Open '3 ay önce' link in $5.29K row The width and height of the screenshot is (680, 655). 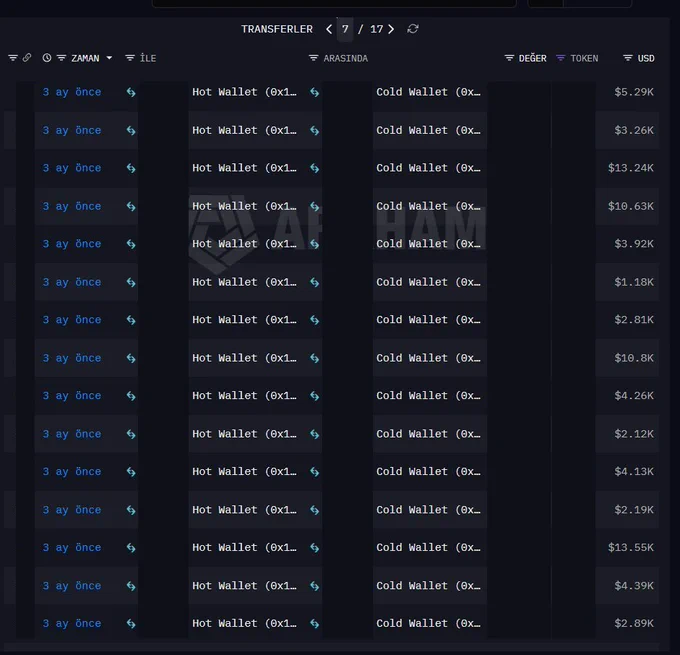point(72,92)
